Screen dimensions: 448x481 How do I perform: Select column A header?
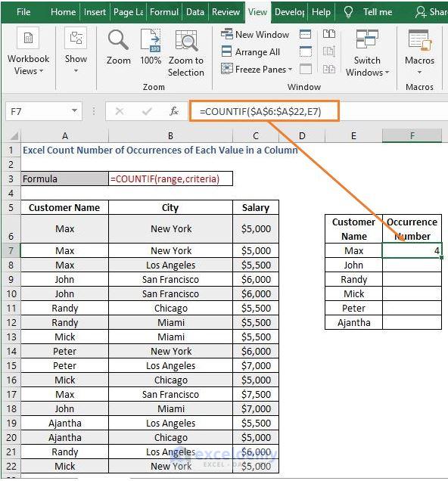(x=65, y=136)
